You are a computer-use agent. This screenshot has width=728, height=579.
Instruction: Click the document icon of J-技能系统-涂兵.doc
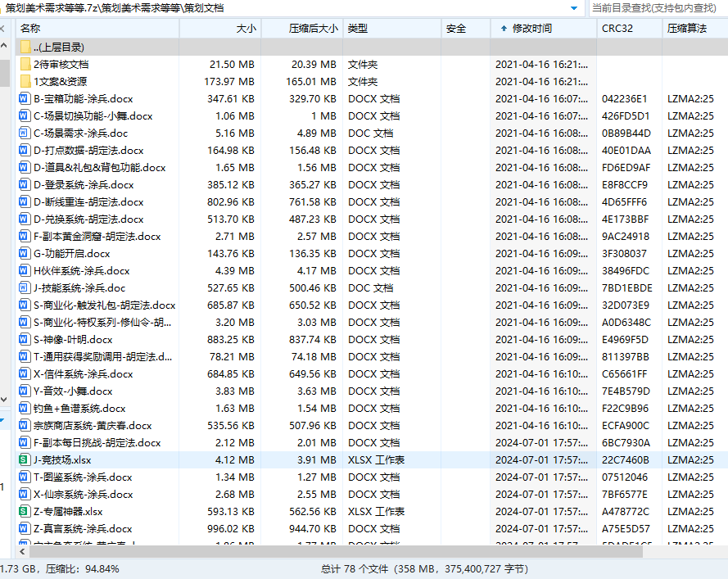click(x=25, y=287)
